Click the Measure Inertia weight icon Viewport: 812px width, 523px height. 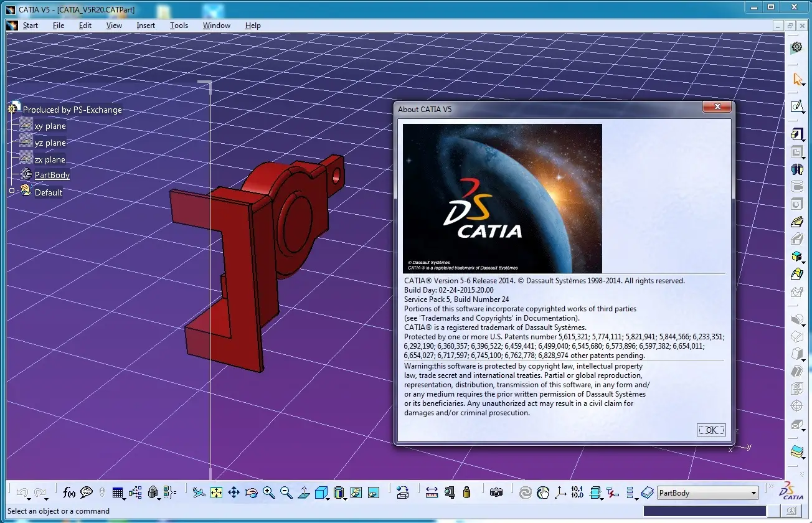pos(466,492)
